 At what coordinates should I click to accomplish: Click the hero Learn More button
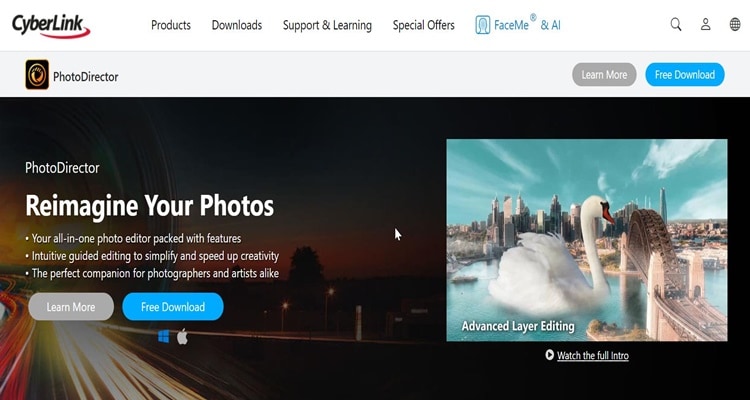point(71,307)
